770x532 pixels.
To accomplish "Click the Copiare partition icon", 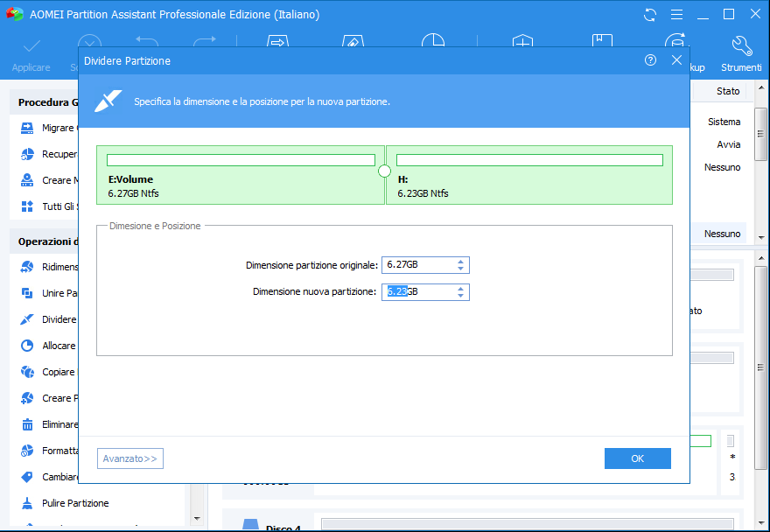I will coord(27,372).
